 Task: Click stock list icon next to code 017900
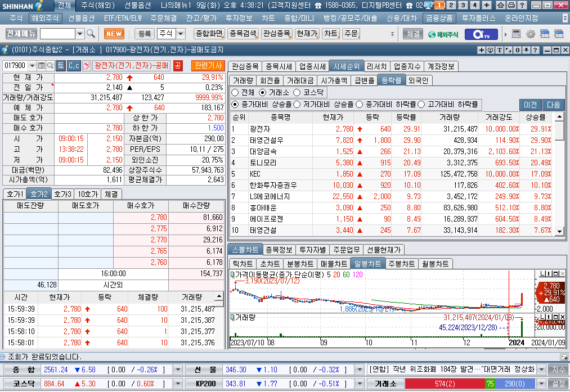(42, 66)
